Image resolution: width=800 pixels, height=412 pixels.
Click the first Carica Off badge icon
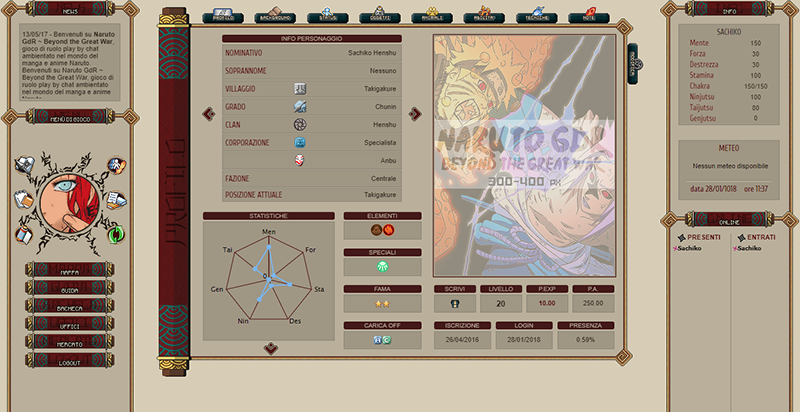(378, 340)
